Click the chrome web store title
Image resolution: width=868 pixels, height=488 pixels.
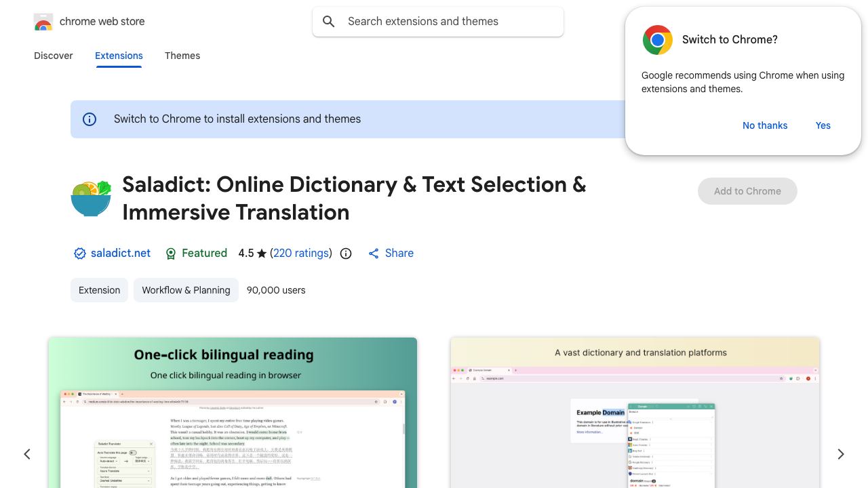[x=102, y=22]
